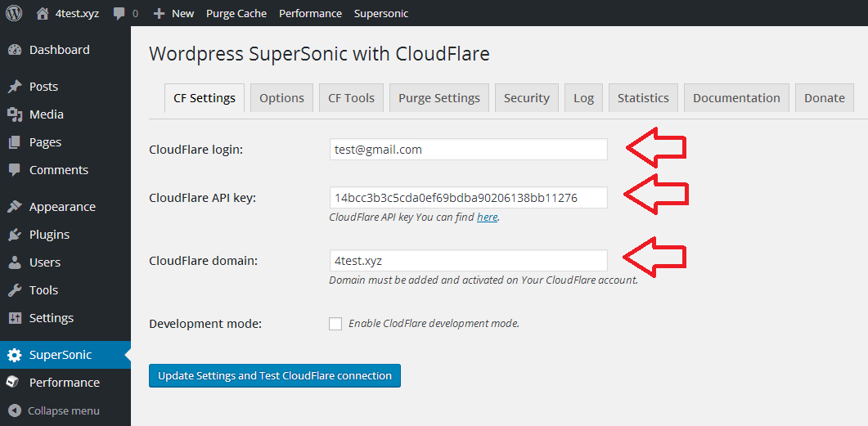Open the comments bubble icon in admin bar
Screen dimensions: 868x426
(x=119, y=14)
